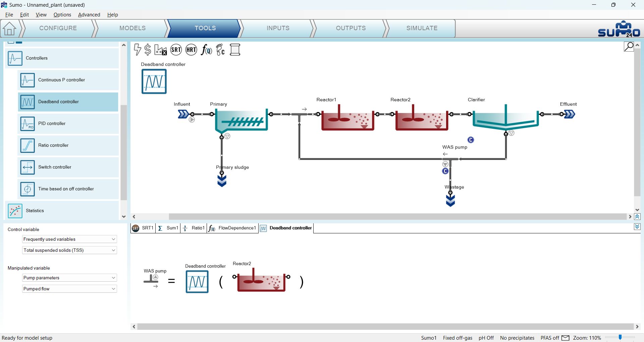Screen dimensions: 644x342
Task: Click the Home icon button
Action: coord(9,28)
